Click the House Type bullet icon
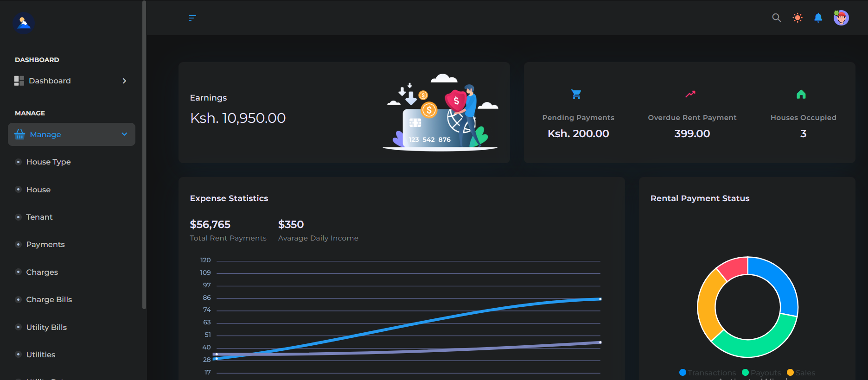The image size is (868, 380). [18, 162]
